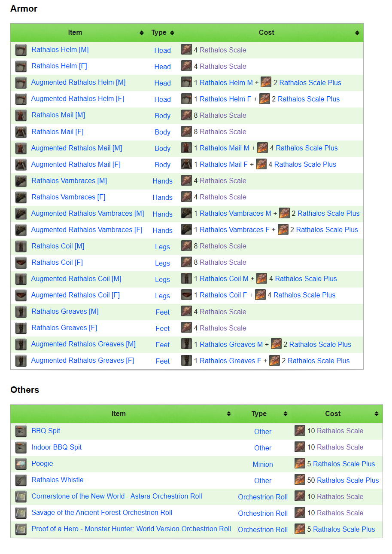
Task: Click the Augmented Rathalos Coil [F] item icon
Action: 21,295
